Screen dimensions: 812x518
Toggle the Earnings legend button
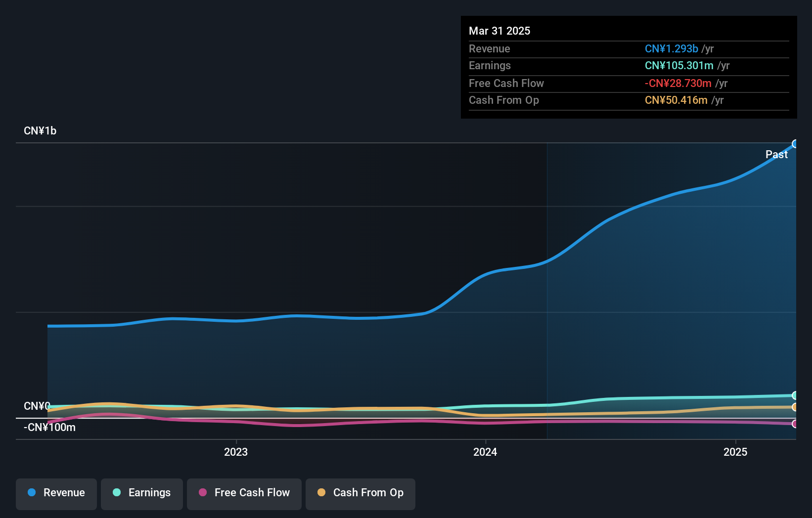point(142,494)
